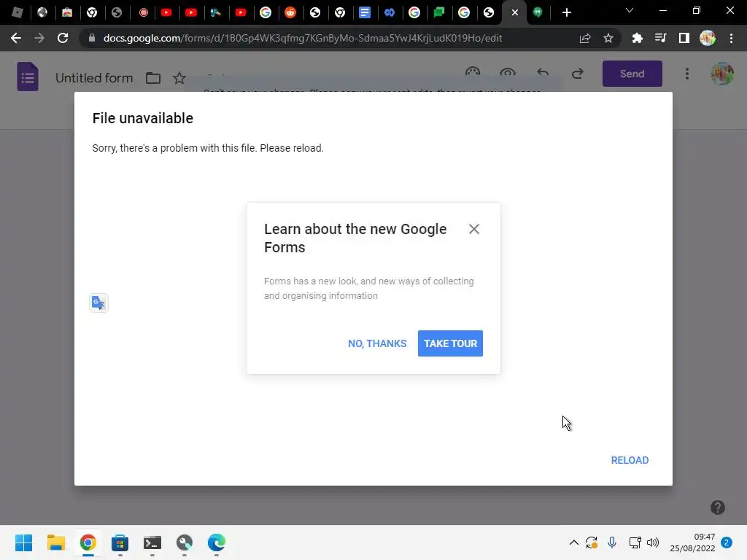The image size is (747, 560).
Task: Open the Google account avatar in Forms
Action: [x=721, y=74]
